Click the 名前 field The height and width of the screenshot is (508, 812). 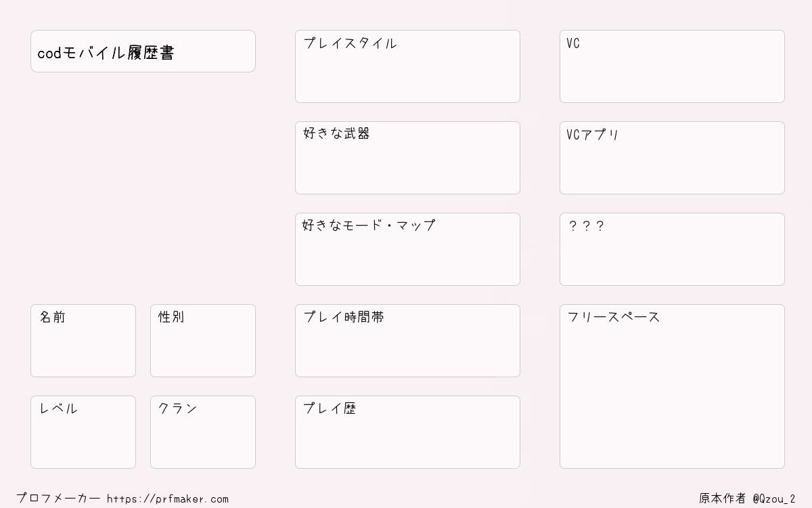[x=83, y=341]
